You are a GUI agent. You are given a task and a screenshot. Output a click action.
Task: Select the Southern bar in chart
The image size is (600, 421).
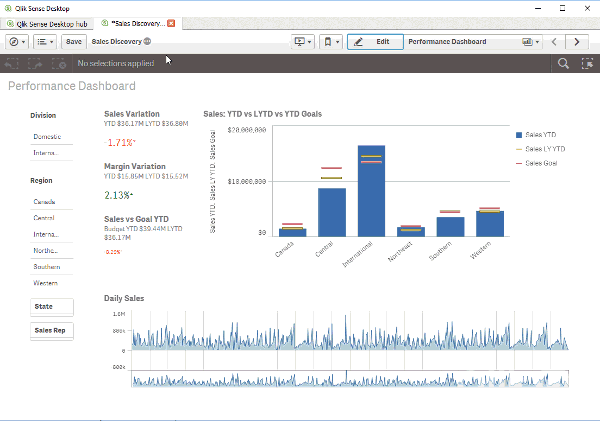point(450,227)
